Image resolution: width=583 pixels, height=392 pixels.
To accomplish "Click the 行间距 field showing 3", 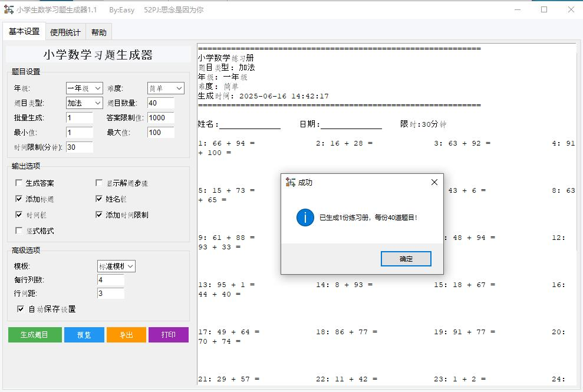I will pos(111,294).
